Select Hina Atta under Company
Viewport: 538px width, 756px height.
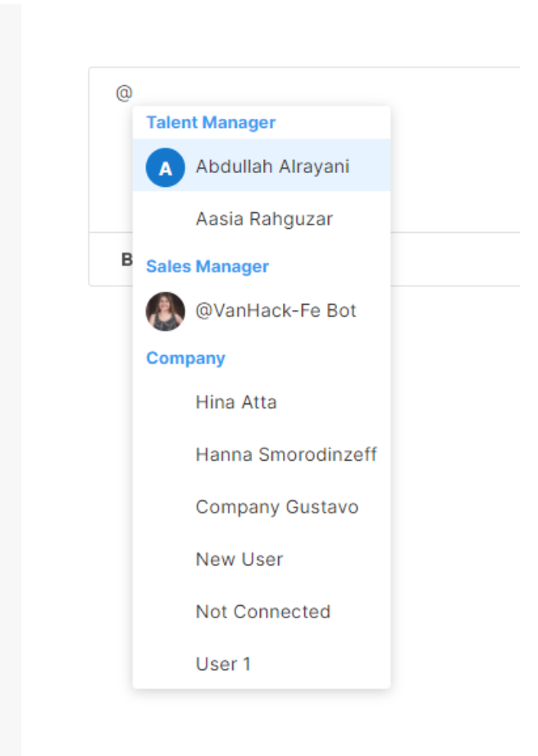(x=262, y=402)
